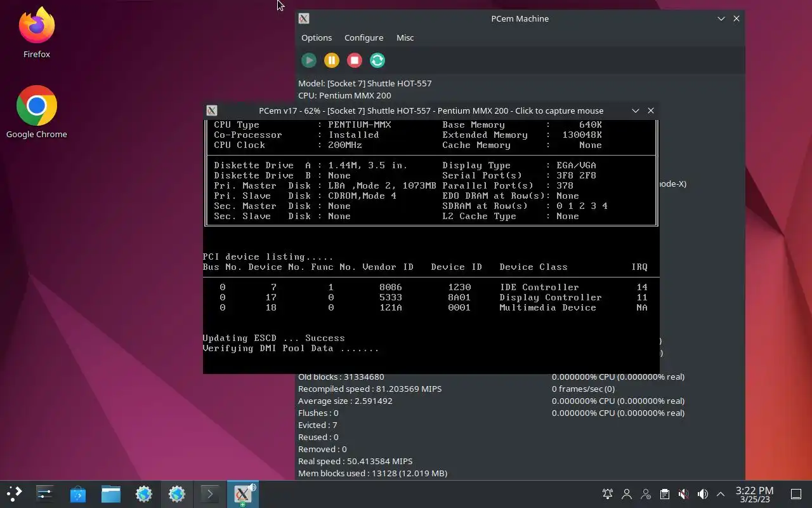
Task: Click the green Play button in PCem Machine
Action: click(x=309, y=60)
